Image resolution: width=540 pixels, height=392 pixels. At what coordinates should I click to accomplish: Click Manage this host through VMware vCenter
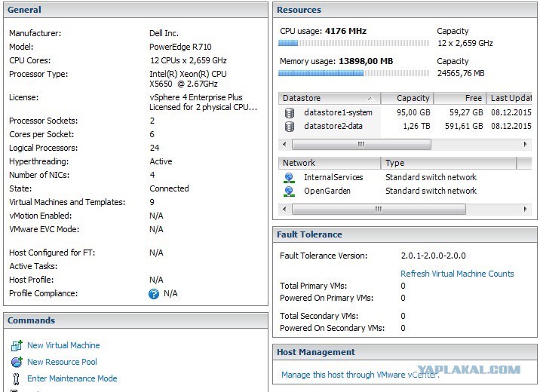pyautogui.click(x=361, y=375)
